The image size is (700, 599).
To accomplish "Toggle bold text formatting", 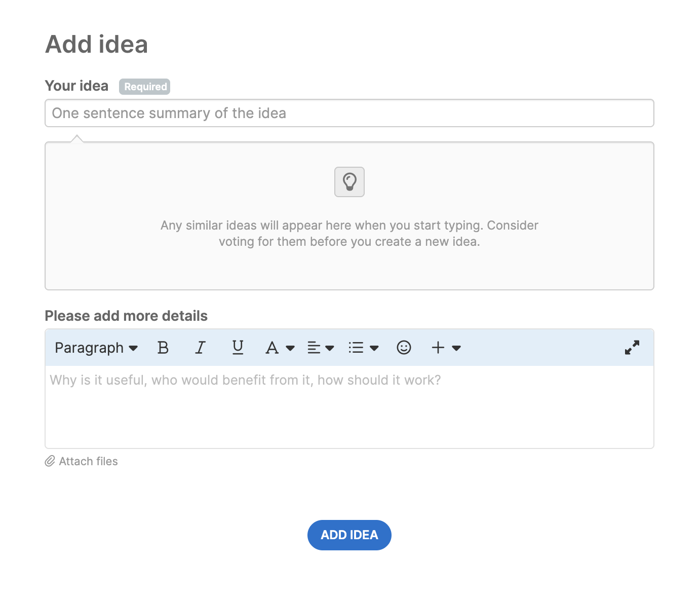I will pos(163,348).
